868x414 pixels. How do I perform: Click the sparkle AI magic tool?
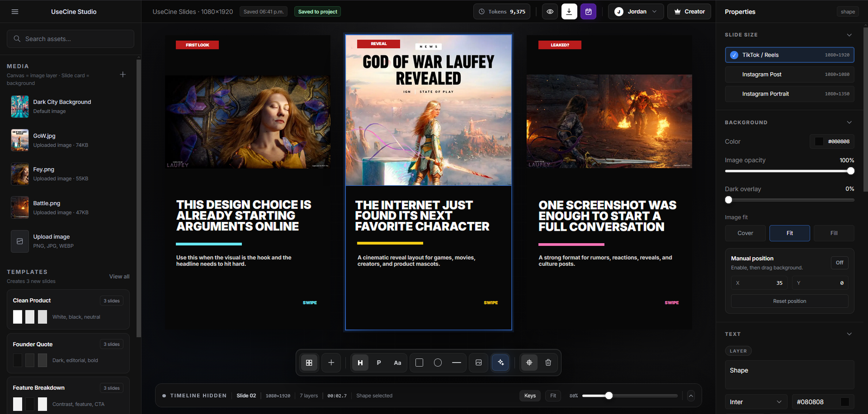point(501,362)
